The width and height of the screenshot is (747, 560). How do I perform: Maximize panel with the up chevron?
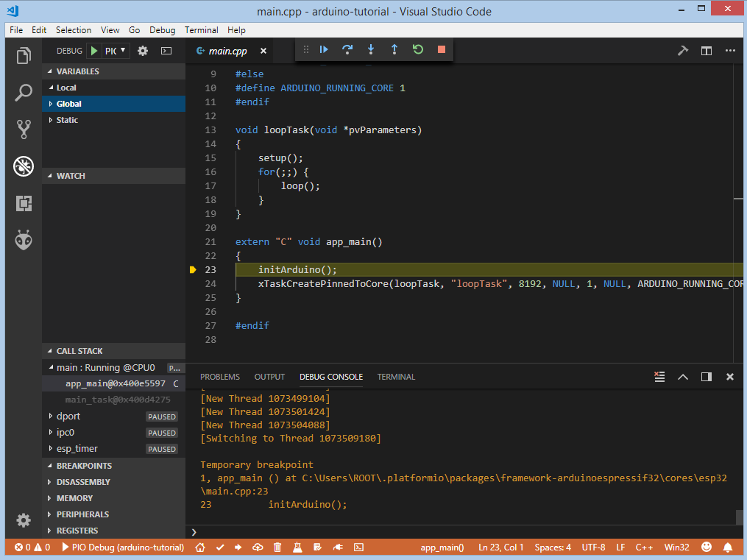pos(683,377)
